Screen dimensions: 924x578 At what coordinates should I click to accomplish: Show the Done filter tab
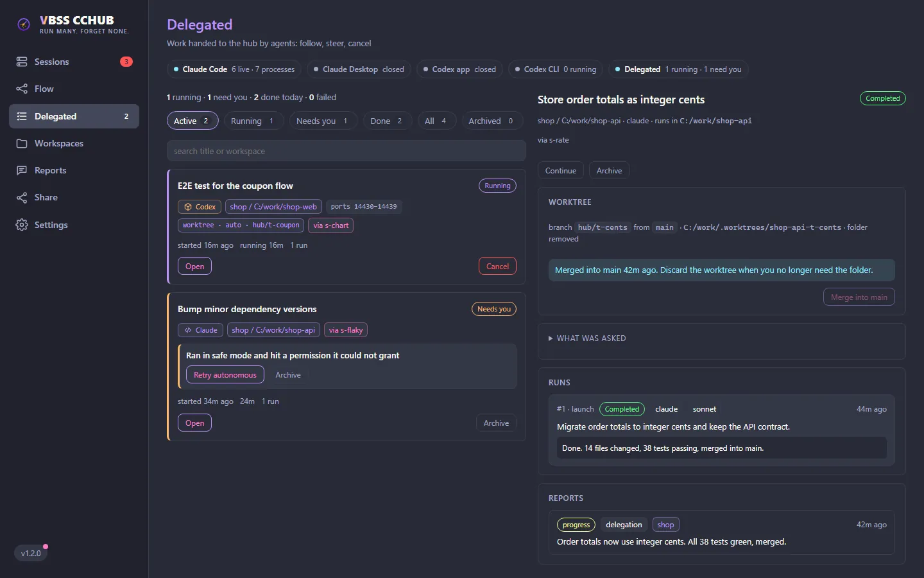pos(387,121)
